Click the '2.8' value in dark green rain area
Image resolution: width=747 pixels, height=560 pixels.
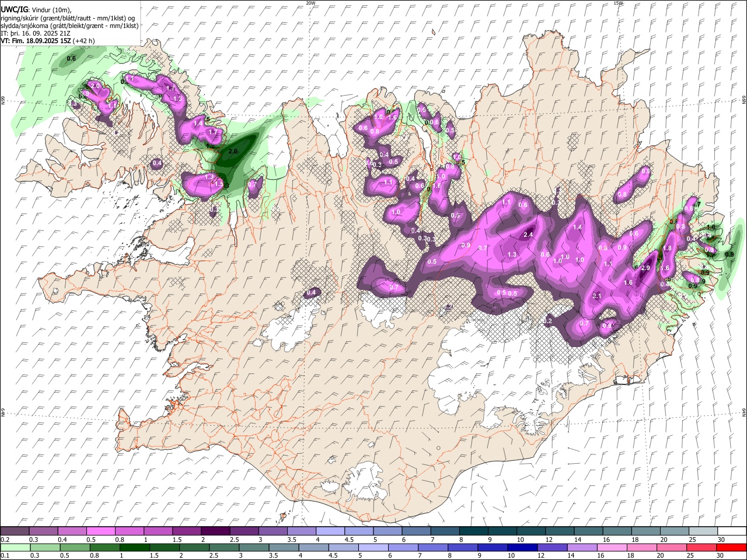[x=233, y=151]
